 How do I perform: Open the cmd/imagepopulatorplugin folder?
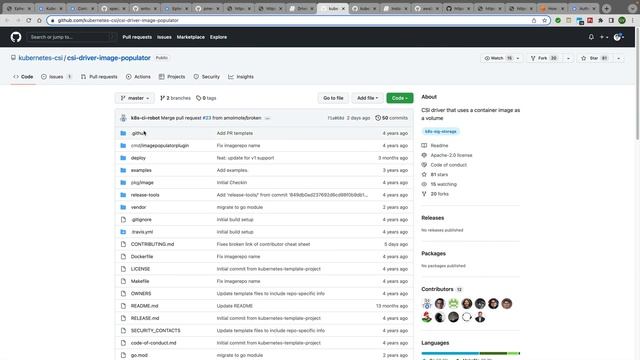click(160, 145)
